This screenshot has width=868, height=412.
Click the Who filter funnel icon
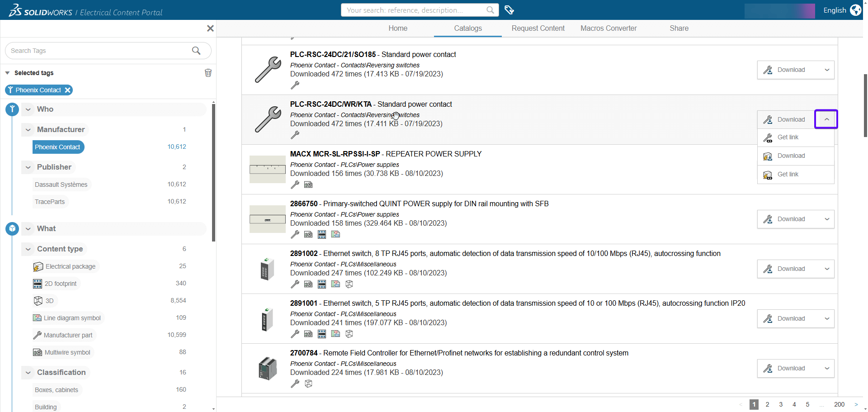(12, 109)
